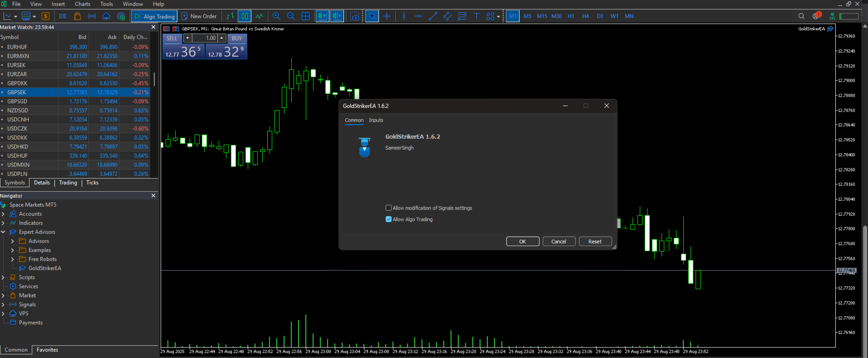Click the Signals broadcast icon in the toolbar
868x358 pixels.
point(92,16)
